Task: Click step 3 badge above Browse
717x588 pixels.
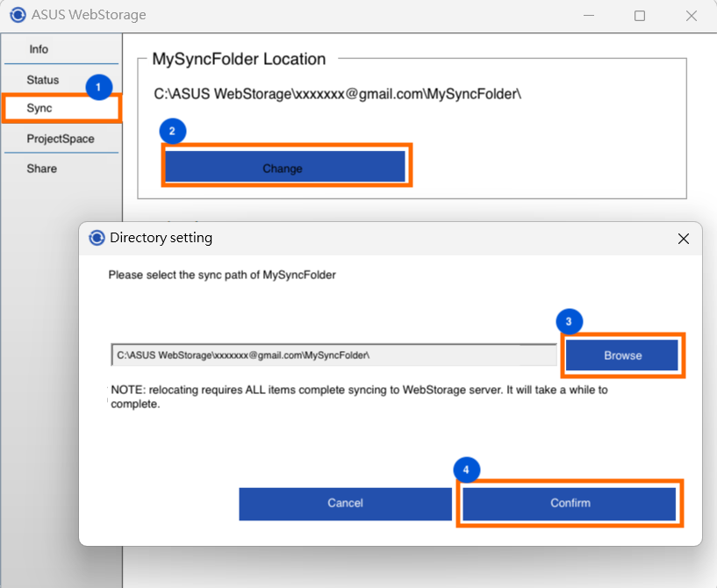Action: (569, 321)
